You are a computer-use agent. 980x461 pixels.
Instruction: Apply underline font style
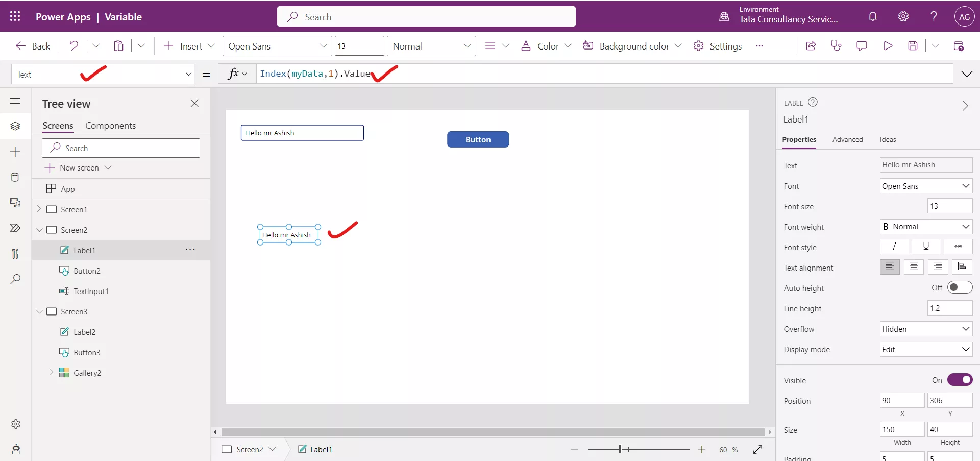coord(926,247)
